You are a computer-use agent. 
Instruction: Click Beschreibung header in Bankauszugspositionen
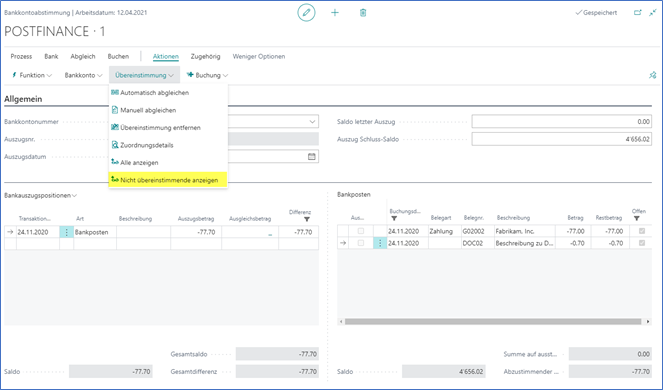point(135,219)
